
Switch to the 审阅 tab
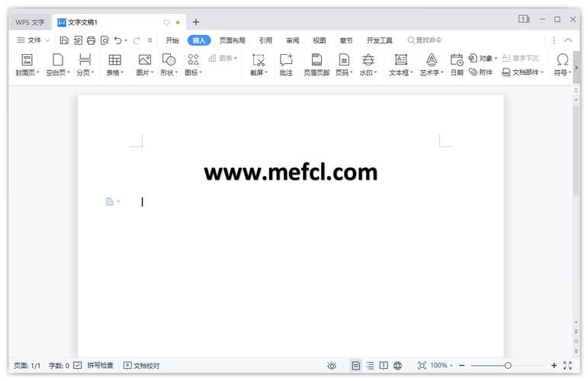pyautogui.click(x=293, y=40)
